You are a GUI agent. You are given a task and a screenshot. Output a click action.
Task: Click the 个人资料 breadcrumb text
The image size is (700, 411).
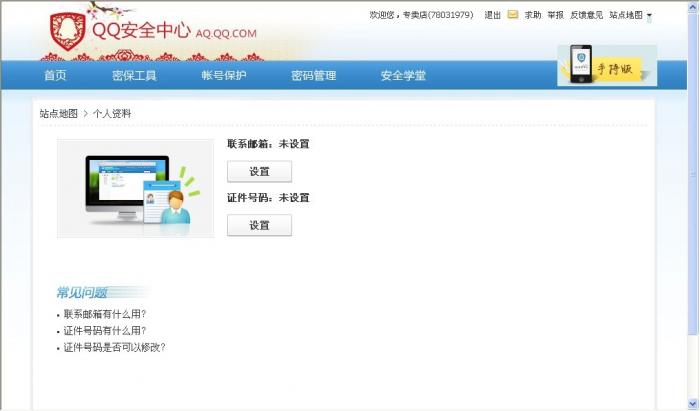[112, 113]
